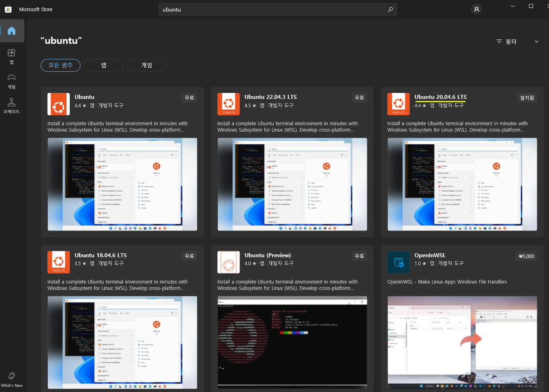Click the Ubuntu 20.04.6 LTS app icon

point(398,104)
